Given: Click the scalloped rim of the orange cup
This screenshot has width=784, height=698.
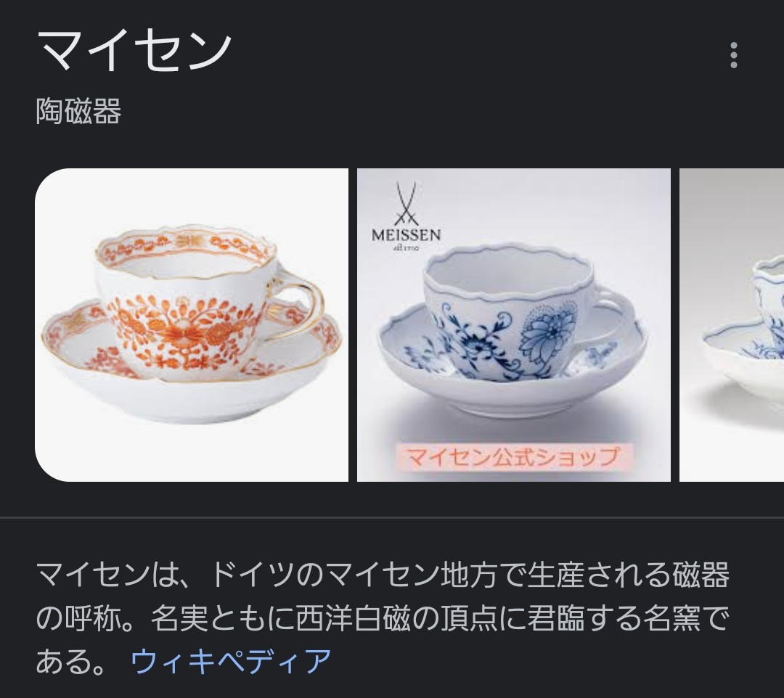Looking at the screenshot, I should point(186,251).
